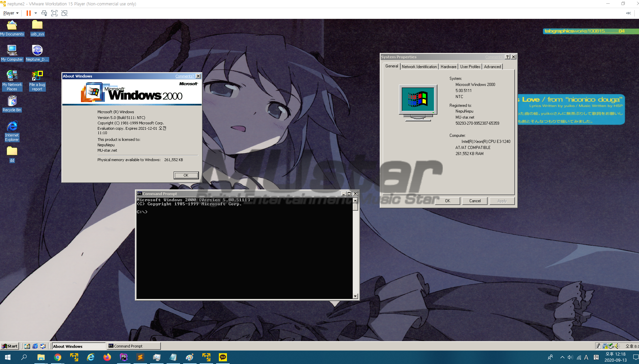Screen dimensions: 639x364
Task: Open File a bug report shortcut
Action: 37,81
